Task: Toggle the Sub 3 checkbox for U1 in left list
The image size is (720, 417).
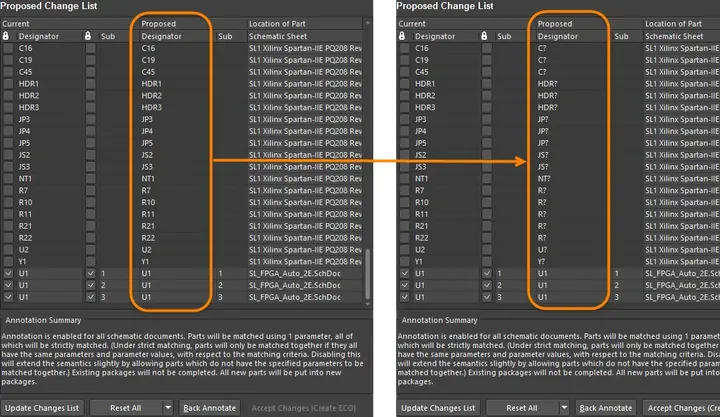Action: pyautogui.click(x=90, y=297)
